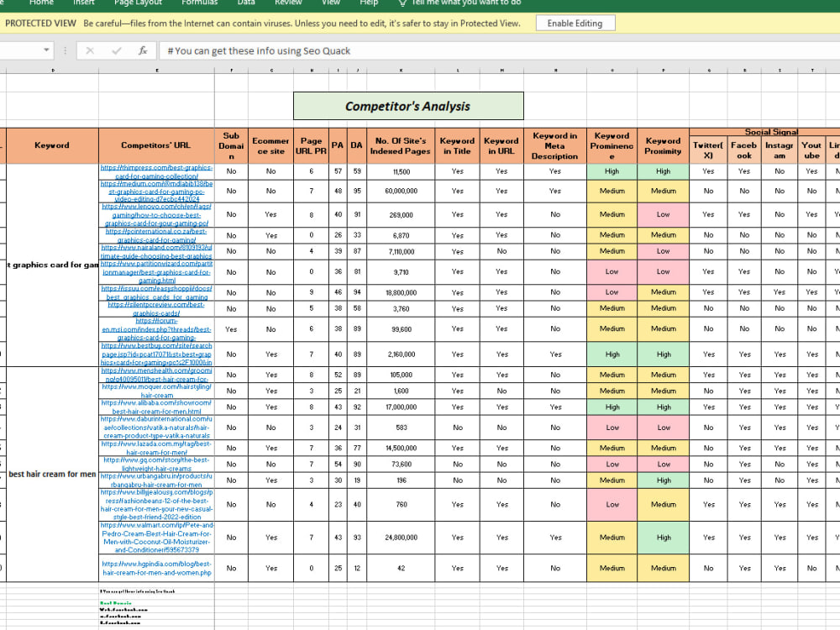
Task: Select the Ecommerce site header cell
Action: [270, 145]
